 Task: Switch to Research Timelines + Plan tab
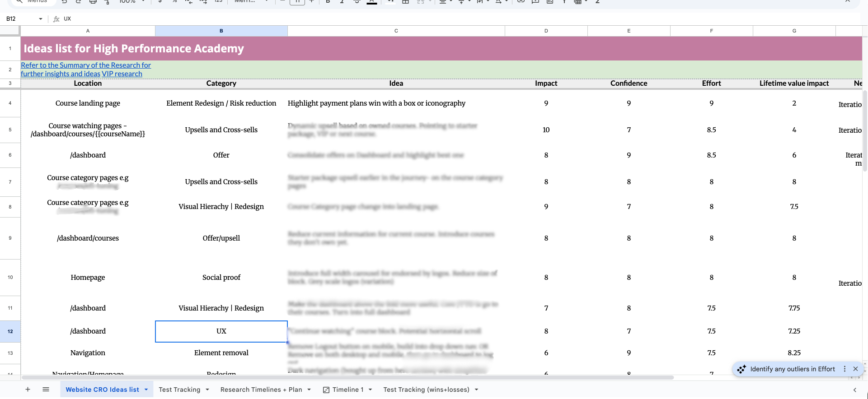(261, 390)
